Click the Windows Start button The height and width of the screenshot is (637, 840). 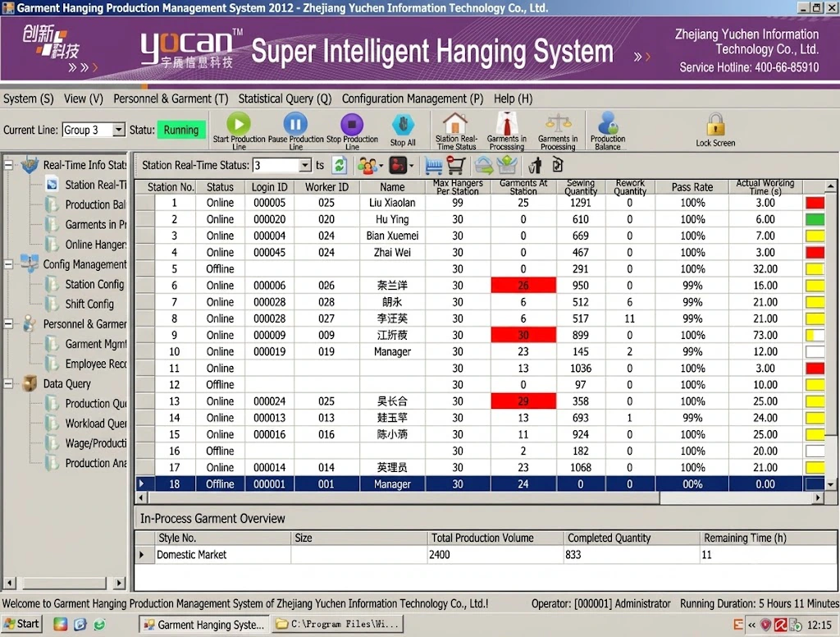tap(22, 624)
